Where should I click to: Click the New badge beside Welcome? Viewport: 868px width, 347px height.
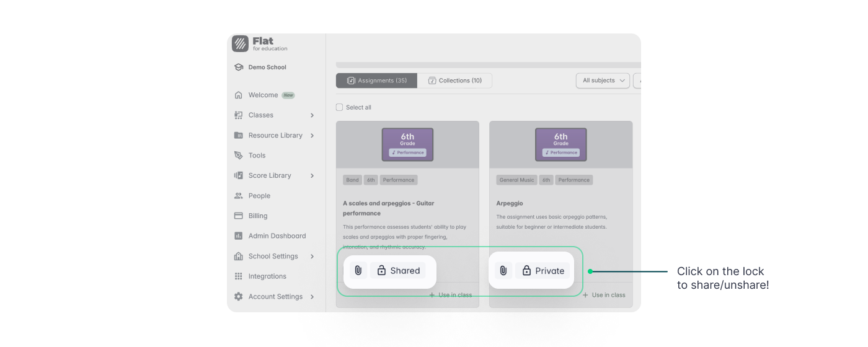click(288, 95)
